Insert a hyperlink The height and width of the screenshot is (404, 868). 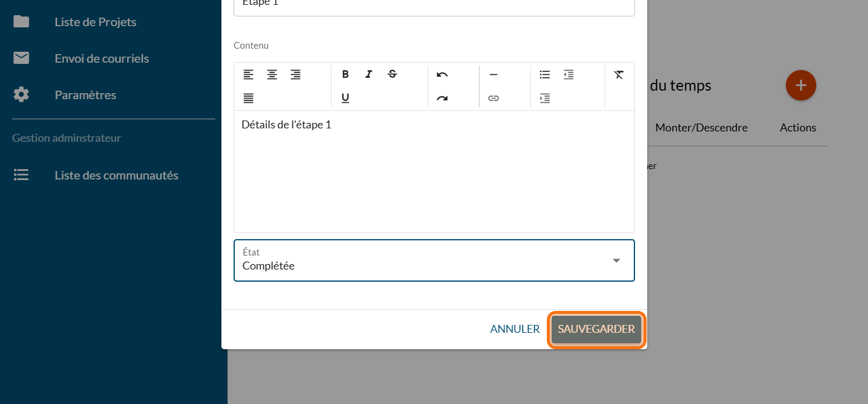click(x=493, y=98)
